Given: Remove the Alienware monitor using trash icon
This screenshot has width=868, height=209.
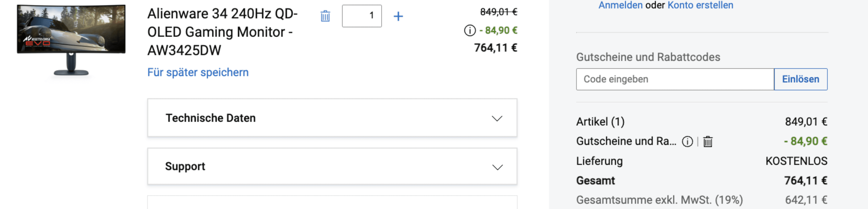Looking at the screenshot, I should (x=325, y=16).
